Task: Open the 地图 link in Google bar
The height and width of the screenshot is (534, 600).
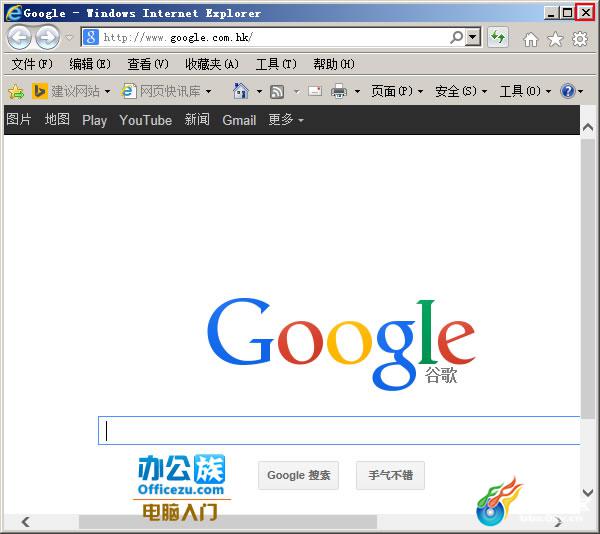Action: coord(57,120)
